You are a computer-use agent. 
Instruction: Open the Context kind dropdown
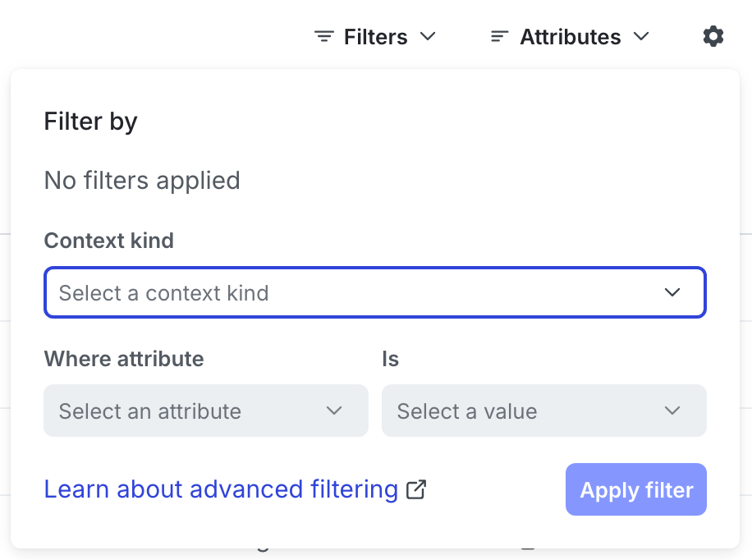374,292
